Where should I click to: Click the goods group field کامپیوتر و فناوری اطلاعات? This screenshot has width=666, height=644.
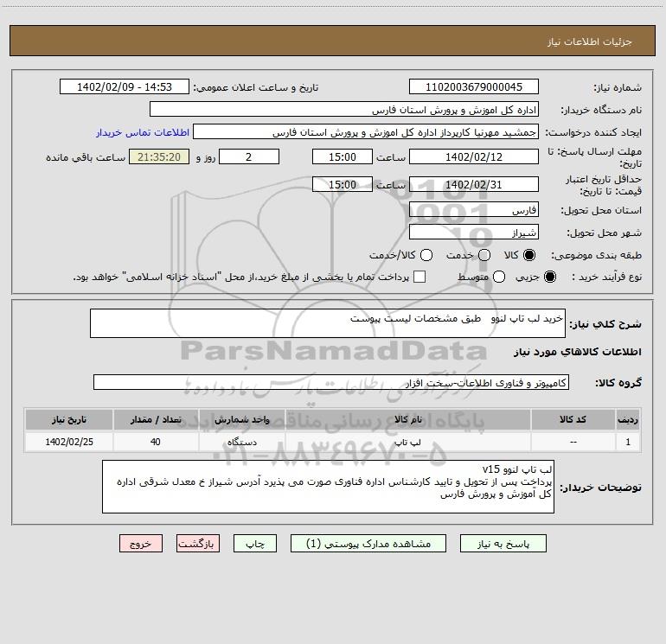tap(331, 382)
